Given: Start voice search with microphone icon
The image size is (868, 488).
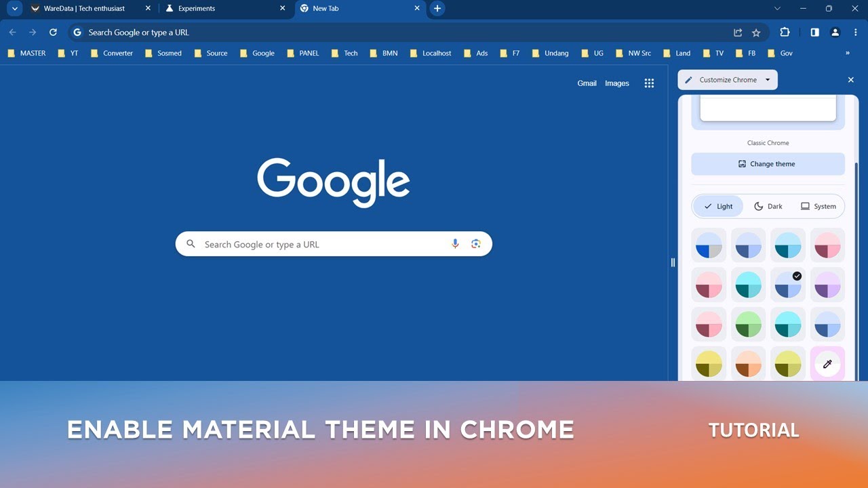Looking at the screenshot, I should (455, 244).
